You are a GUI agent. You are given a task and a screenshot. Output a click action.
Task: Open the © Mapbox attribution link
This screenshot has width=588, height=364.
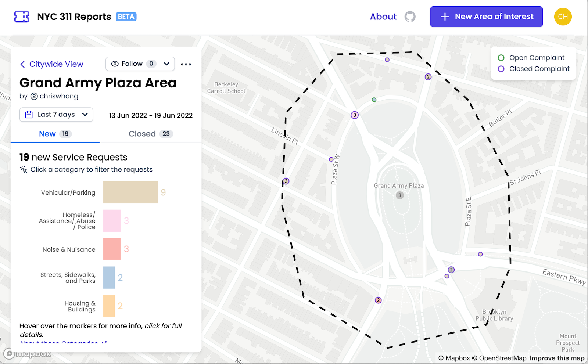(454, 358)
